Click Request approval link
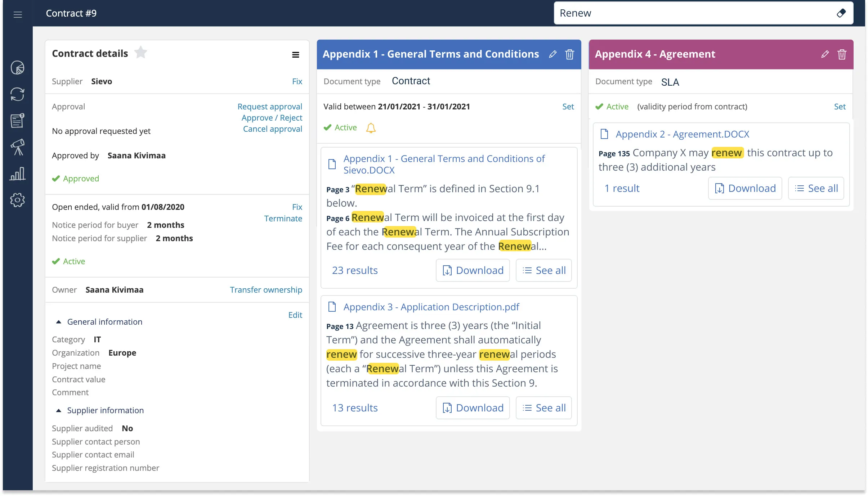The height and width of the screenshot is (496, 868). pos(269,107)
